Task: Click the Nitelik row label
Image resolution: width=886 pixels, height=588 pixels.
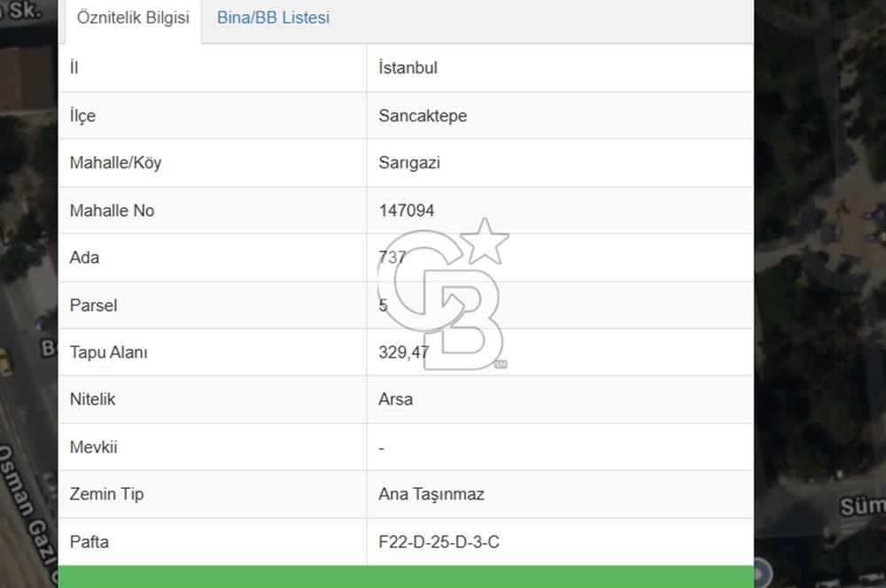Action: click(92, 399)
